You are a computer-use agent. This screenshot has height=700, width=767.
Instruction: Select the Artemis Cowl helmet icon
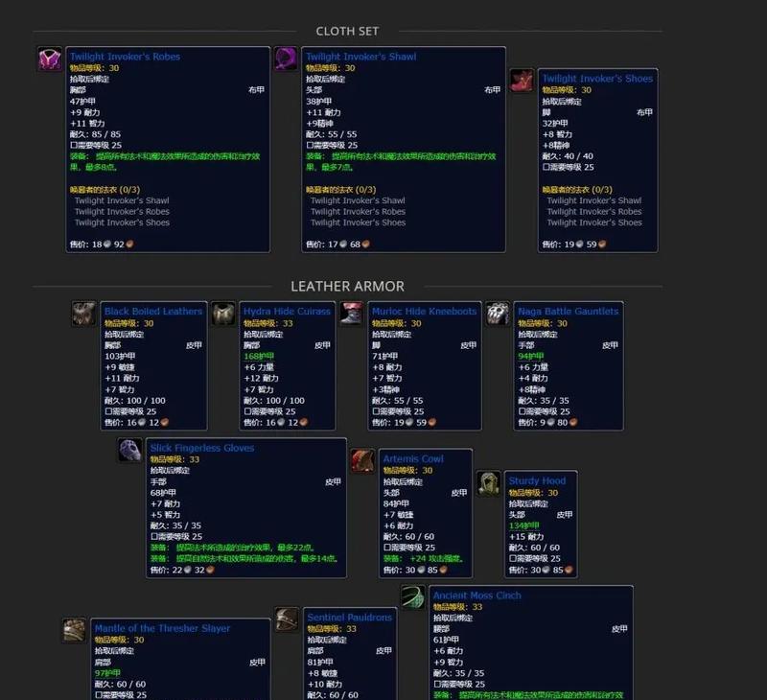(x=362, y=461)
